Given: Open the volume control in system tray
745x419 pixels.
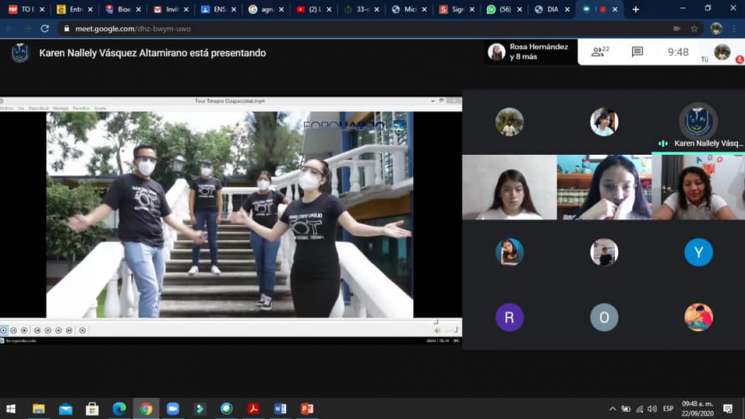Looking at the screenshot, I should [x=652, y=409].
